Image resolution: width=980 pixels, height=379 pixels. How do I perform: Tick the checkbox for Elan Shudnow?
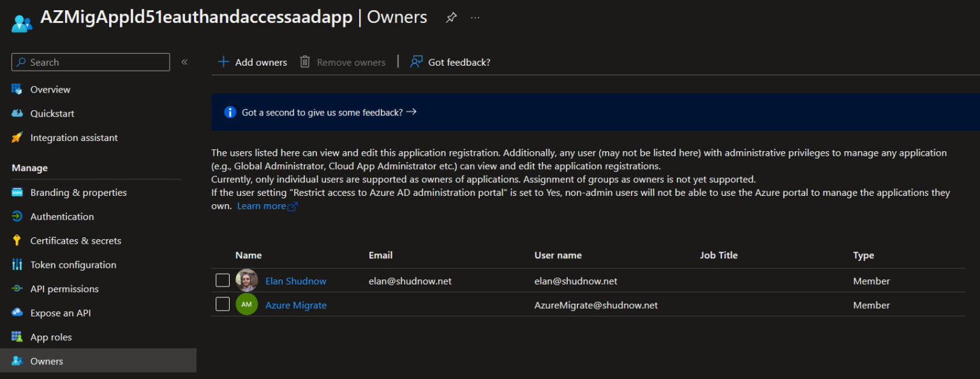[x=223, y=281]
